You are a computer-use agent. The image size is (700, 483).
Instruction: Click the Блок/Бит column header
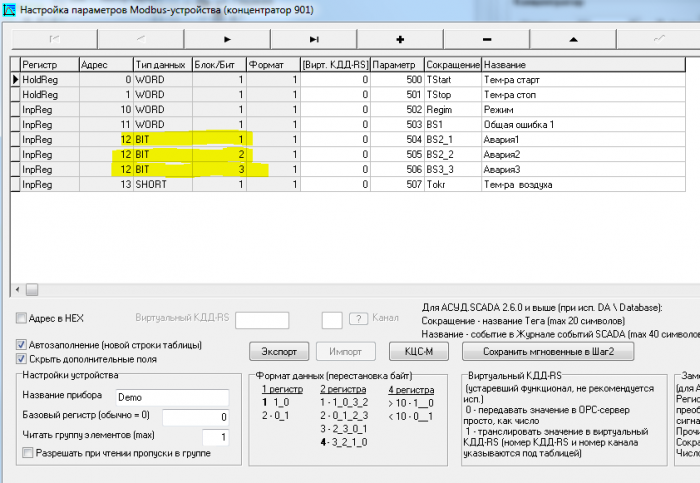pos(219,65)
